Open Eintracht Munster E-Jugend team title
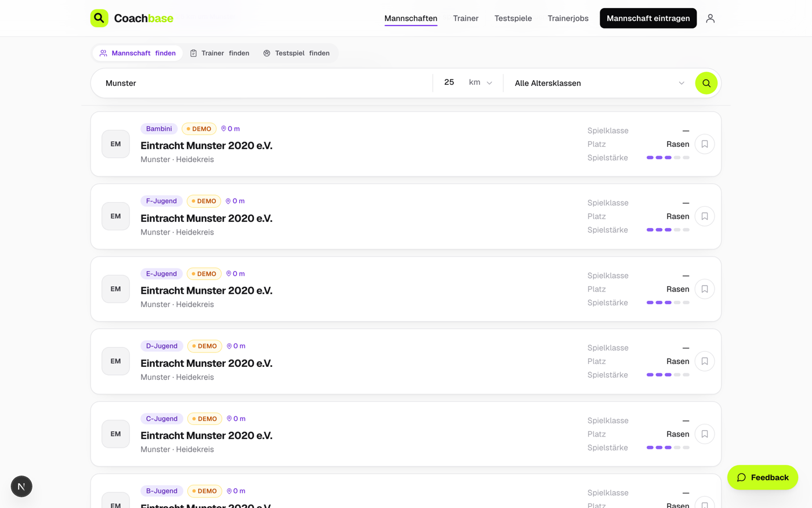Screen dimensions: 812x508 click(206, 290)
